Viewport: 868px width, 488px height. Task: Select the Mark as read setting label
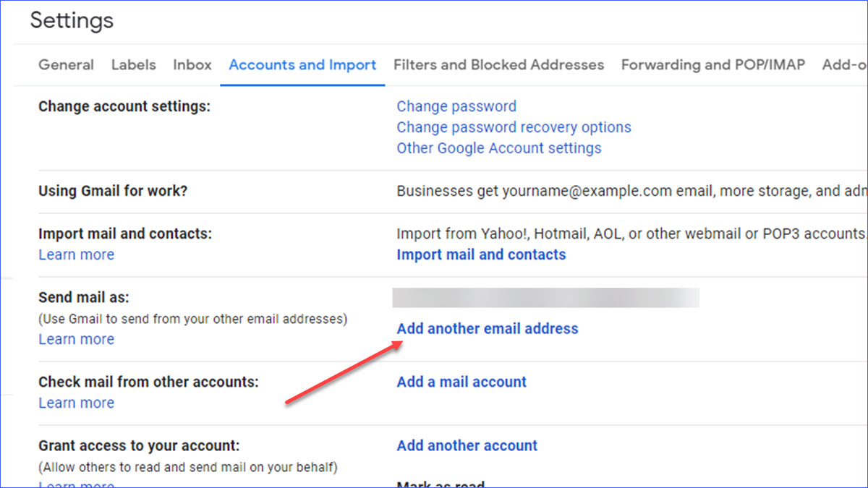pos(441,484)
